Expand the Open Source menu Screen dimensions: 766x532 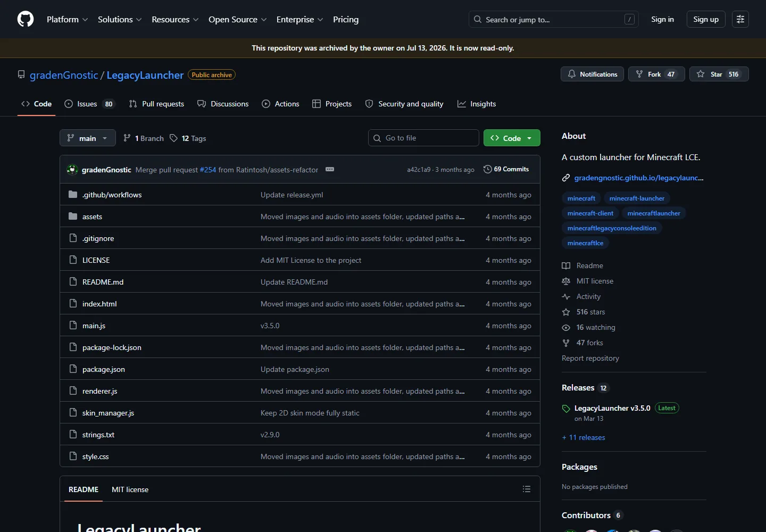click(x=237, y=19)
